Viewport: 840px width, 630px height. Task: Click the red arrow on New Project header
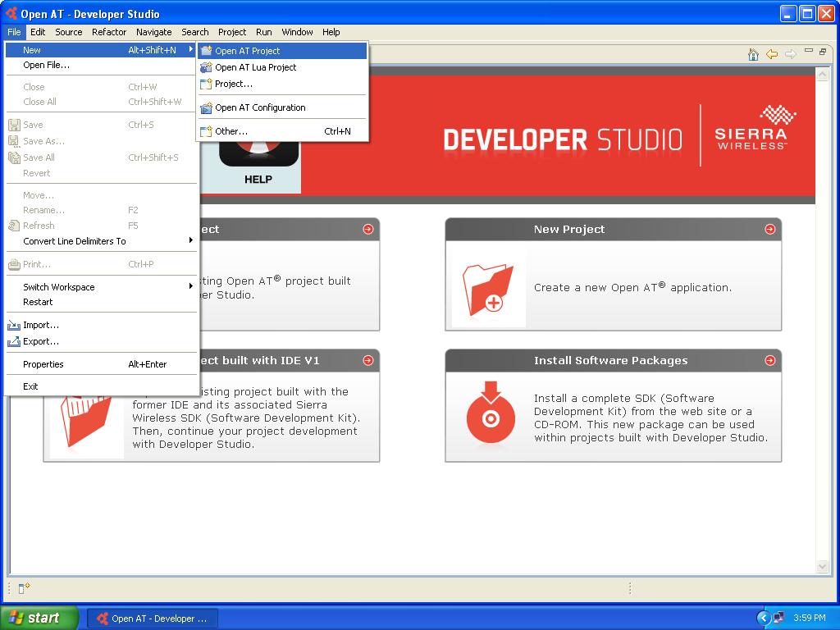[769, 230]
